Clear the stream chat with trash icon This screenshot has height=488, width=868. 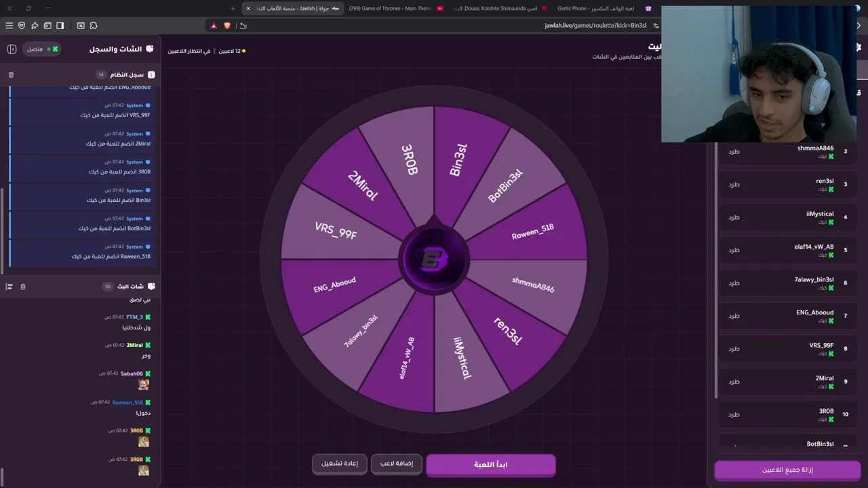(23, 287)
